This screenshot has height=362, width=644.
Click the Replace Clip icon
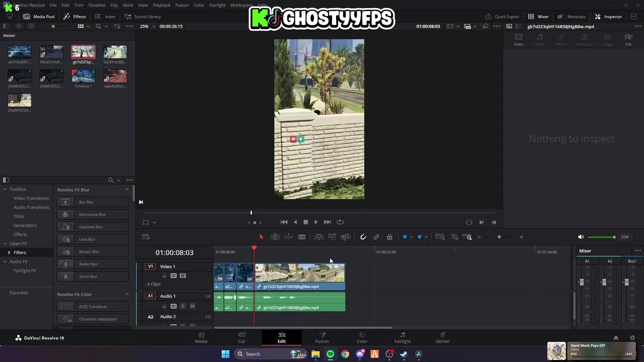click(346, 237)
